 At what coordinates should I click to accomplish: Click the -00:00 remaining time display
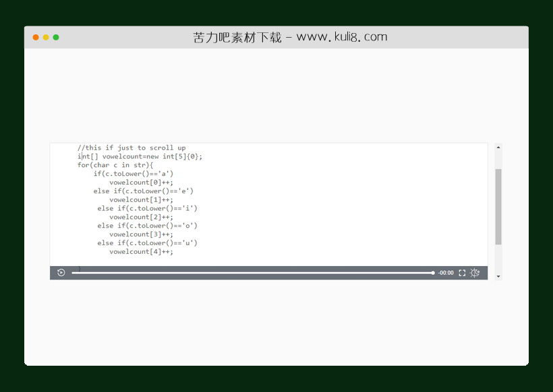(x=446, y=273)
